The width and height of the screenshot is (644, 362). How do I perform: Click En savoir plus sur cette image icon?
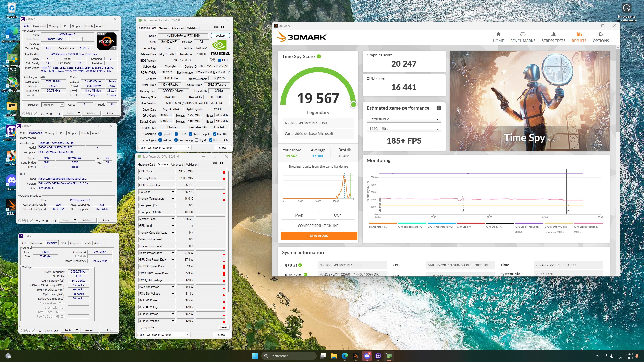click(626, 8)
